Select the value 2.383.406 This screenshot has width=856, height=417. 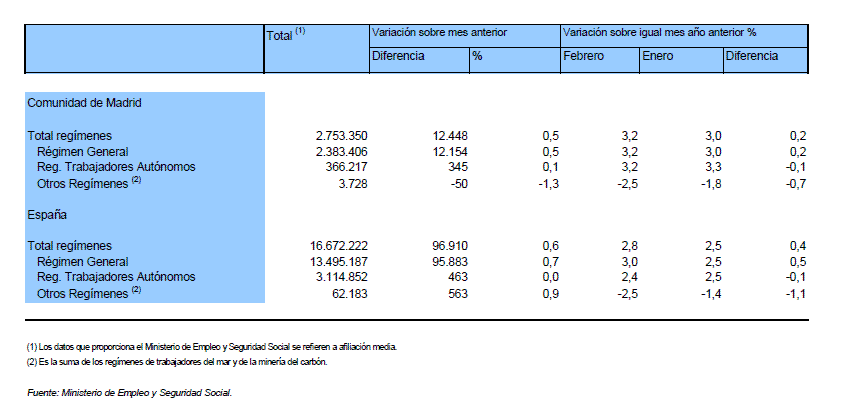[x=340, y=152]
